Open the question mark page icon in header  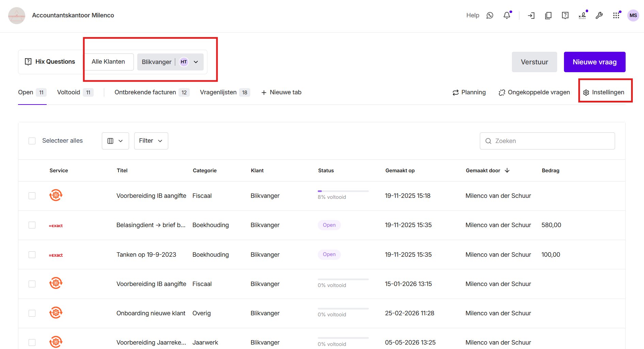[x=565, y=15]
